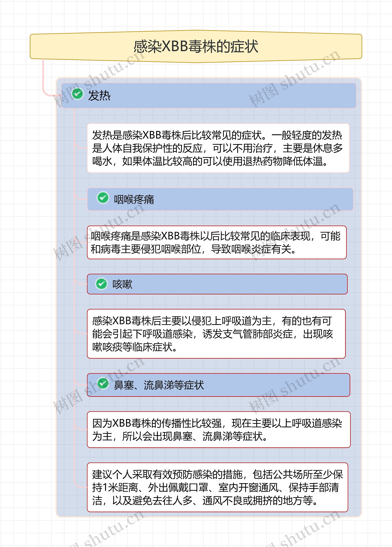This screenshot has height=547, width=392.
Task: Select the 发热 heading node
Action: (209, 95)
